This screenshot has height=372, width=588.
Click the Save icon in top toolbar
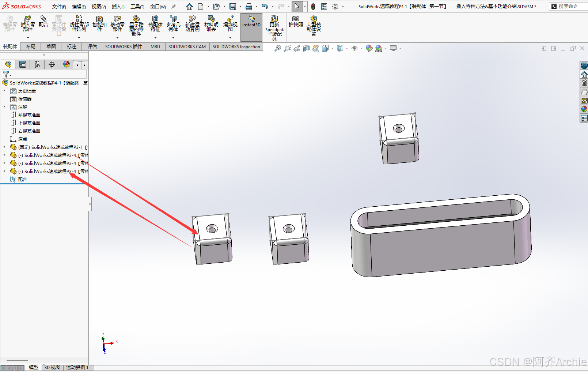(233, 7)
